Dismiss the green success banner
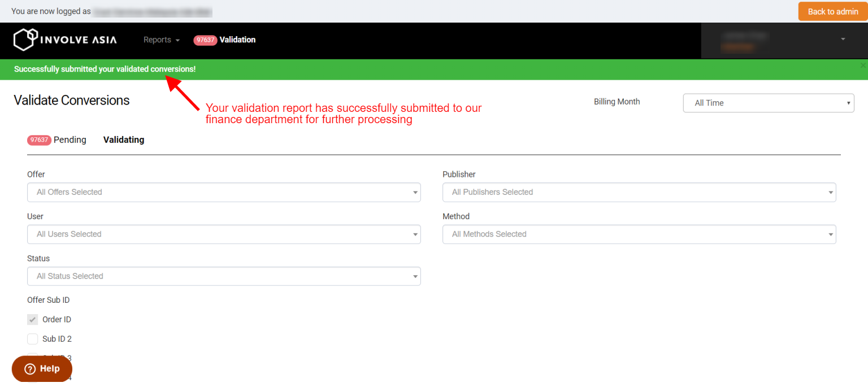 pyautogui.click(x=863, y=66)
